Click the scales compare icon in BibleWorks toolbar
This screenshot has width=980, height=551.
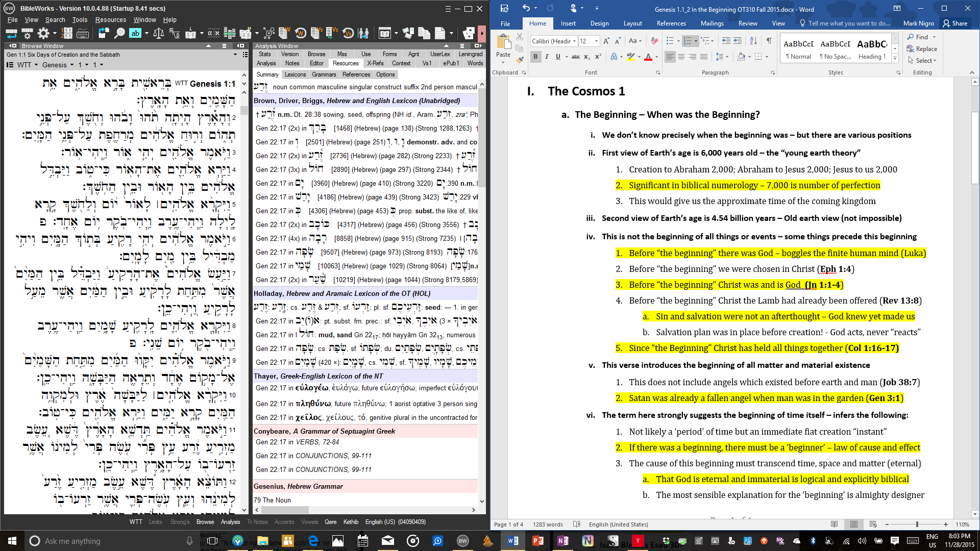tap(159, 34)
